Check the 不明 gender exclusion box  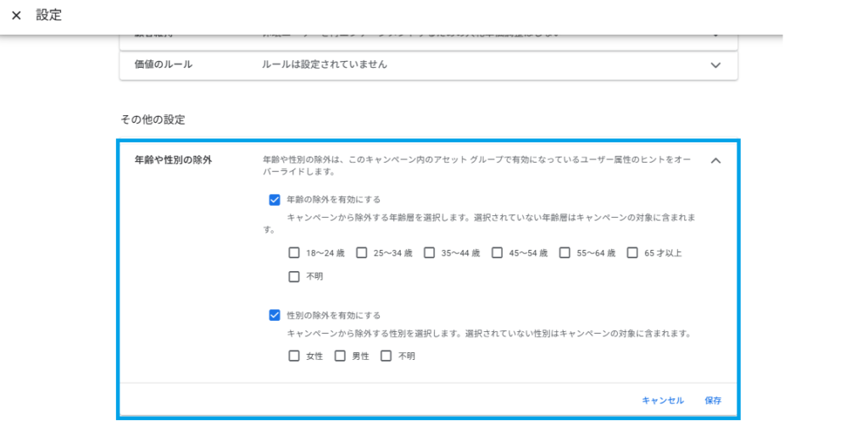click(x=386, y=356)
